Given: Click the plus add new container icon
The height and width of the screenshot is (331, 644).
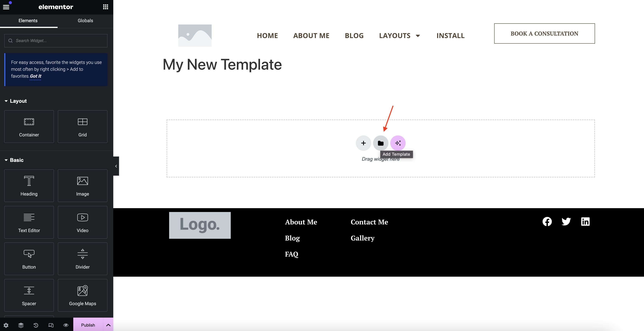Looking at the screenshot, I should (363, 143).
